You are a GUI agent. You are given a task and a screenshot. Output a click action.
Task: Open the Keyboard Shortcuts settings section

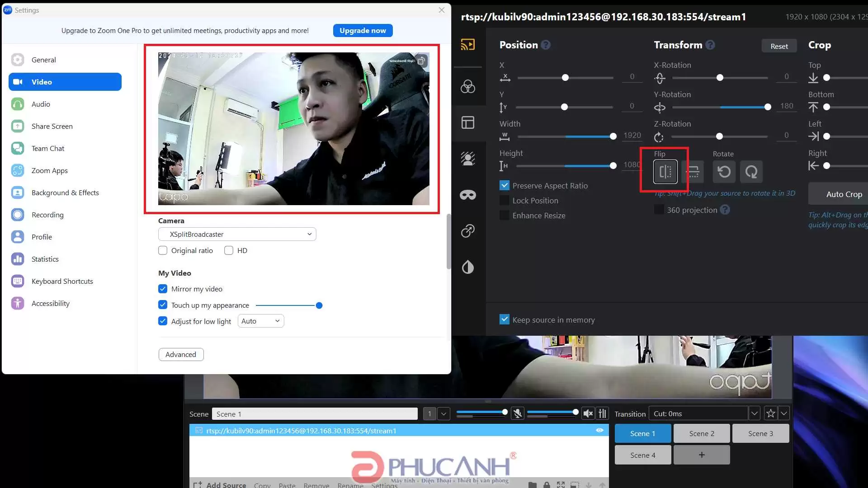(62, 281)
